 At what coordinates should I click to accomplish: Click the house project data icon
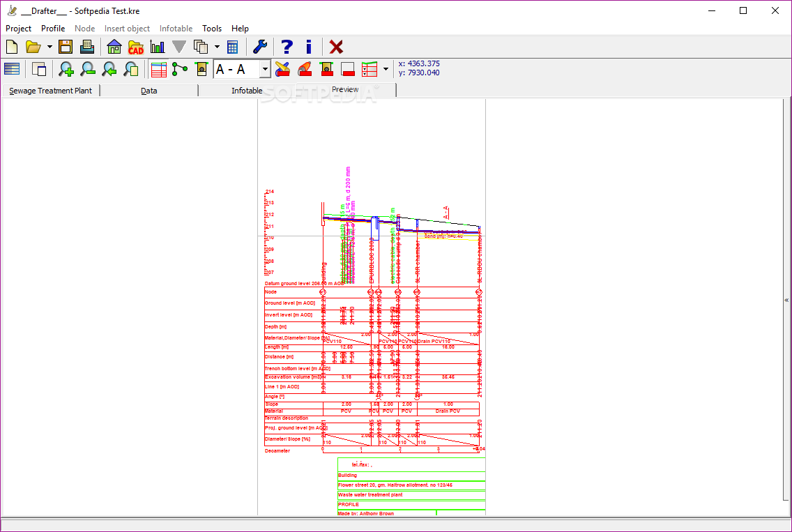114,47
